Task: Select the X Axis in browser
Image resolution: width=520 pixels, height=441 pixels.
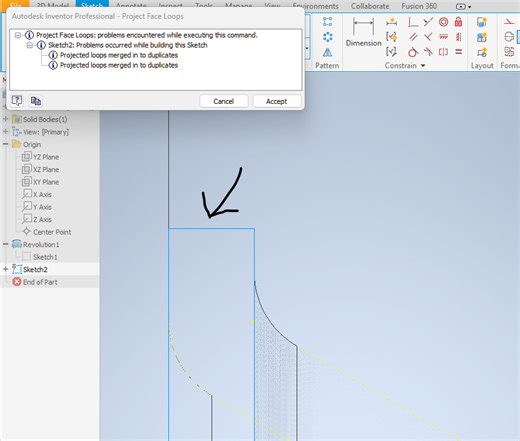Action: pyautogui.click(x=37, y=194)
